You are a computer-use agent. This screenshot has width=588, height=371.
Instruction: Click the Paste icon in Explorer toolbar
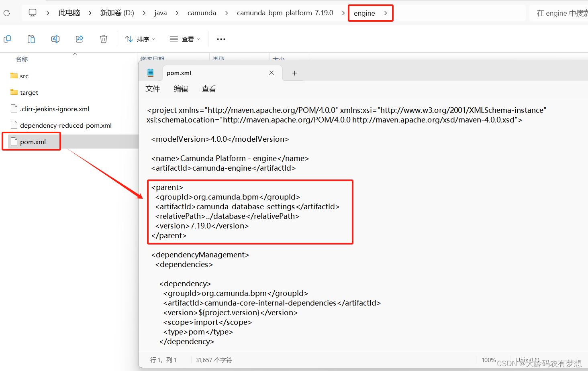[31, 39]
